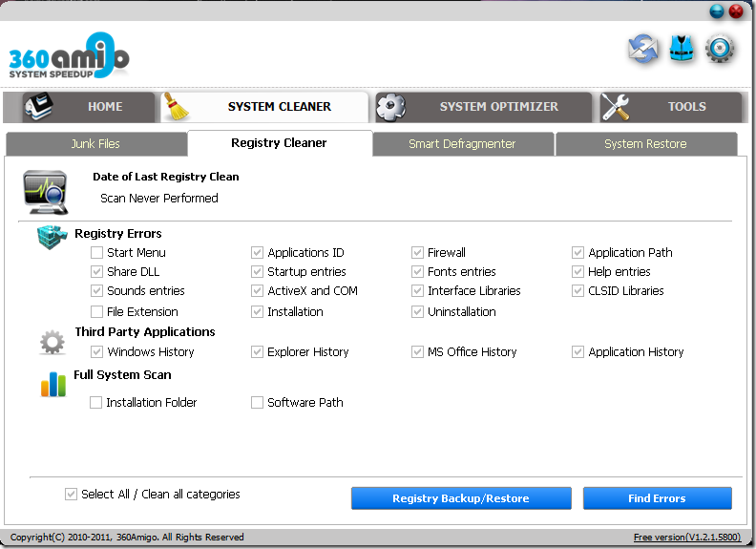Minimize window with the blue round button
The height and width of the screenshot is (549, 756).
point(717,11)
